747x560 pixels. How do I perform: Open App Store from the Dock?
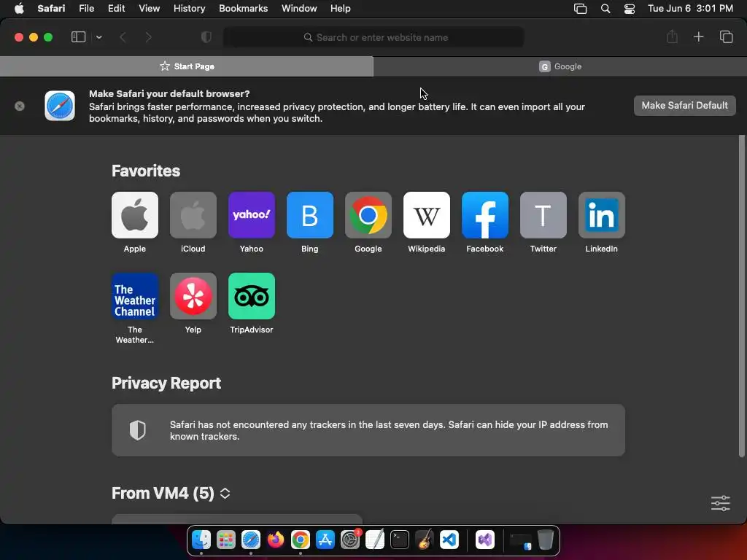pyautogui.click(x=325, y=540)
